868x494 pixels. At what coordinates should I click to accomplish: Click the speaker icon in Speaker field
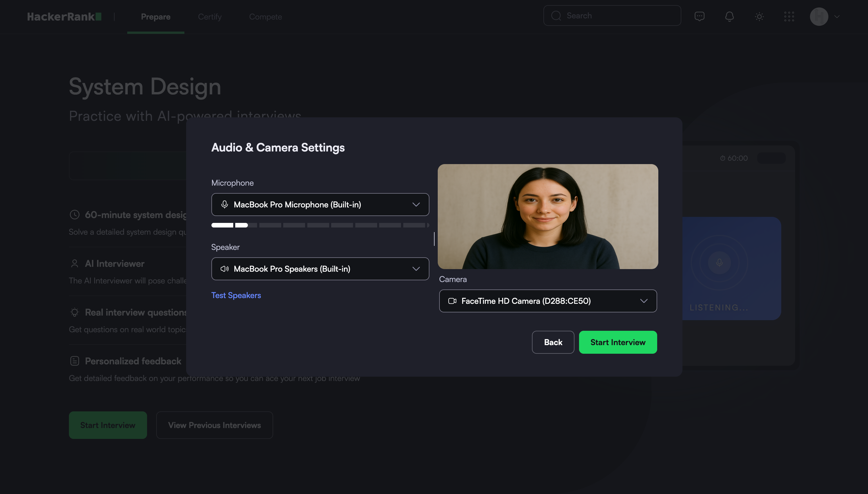[225, 269]
